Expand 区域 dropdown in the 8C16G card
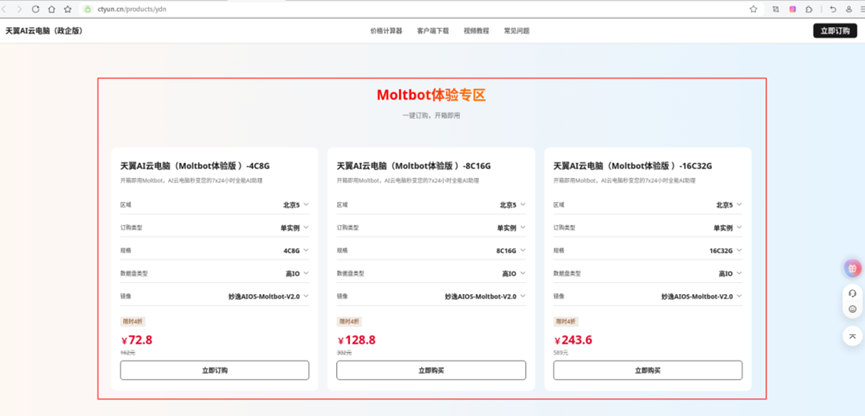This screenshot has height=416, width=865. pos(431,205)
